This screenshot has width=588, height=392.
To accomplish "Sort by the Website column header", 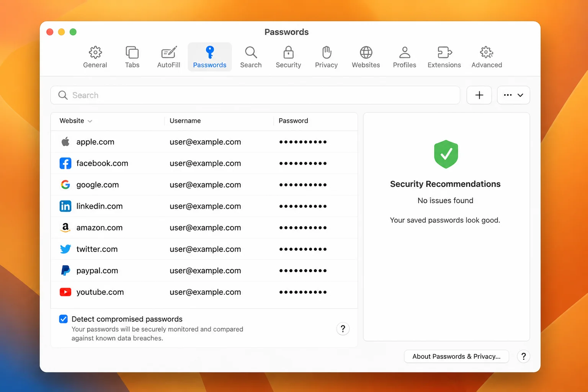I will click(x=76, y=121).
